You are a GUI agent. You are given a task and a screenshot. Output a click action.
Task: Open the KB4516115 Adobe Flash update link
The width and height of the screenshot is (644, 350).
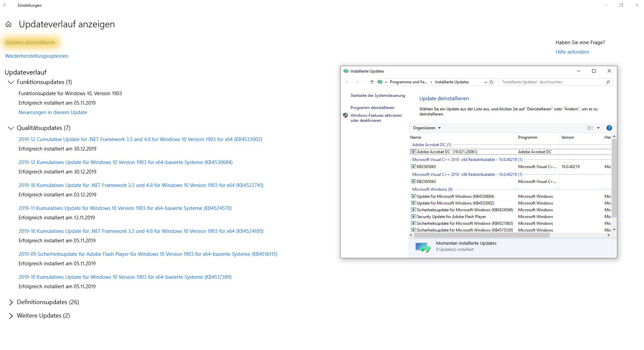point(148,254)
